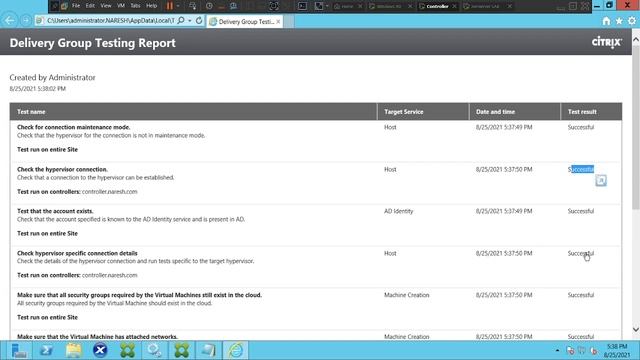Click 'Check for connection maintenance mode.' title

73,127
